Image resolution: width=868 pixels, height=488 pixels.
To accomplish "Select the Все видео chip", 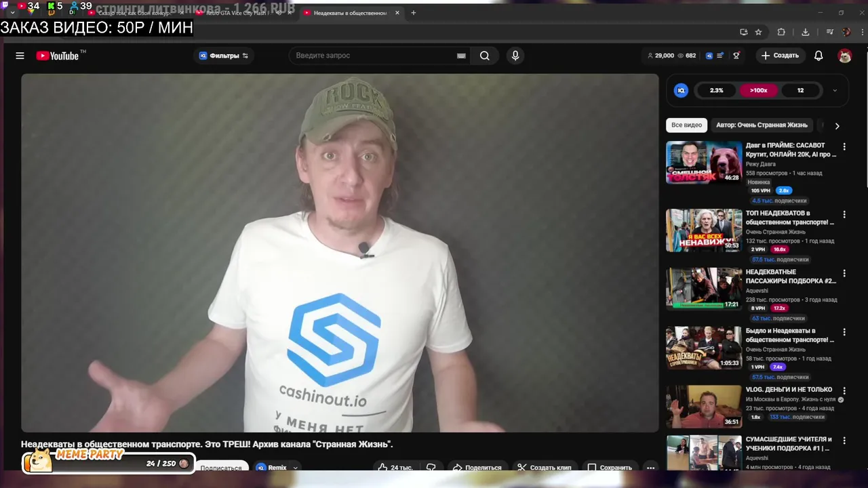I will [x=686, y=125].
